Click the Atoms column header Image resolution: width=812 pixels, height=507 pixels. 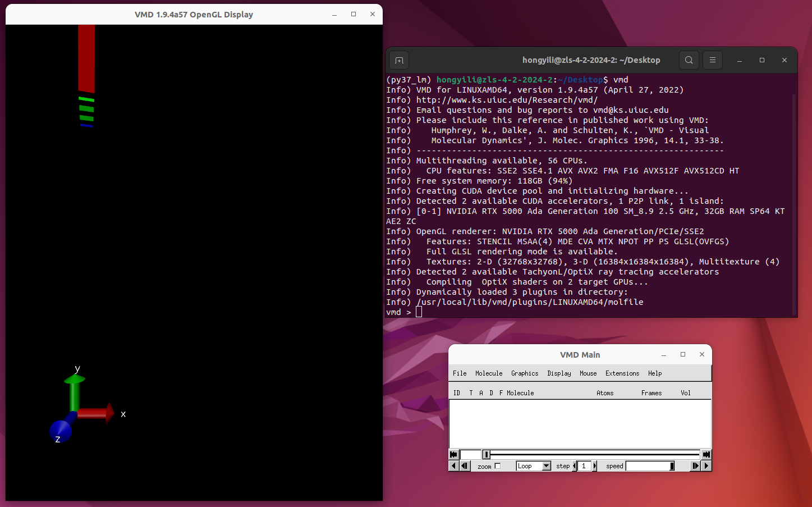[605, 393]
